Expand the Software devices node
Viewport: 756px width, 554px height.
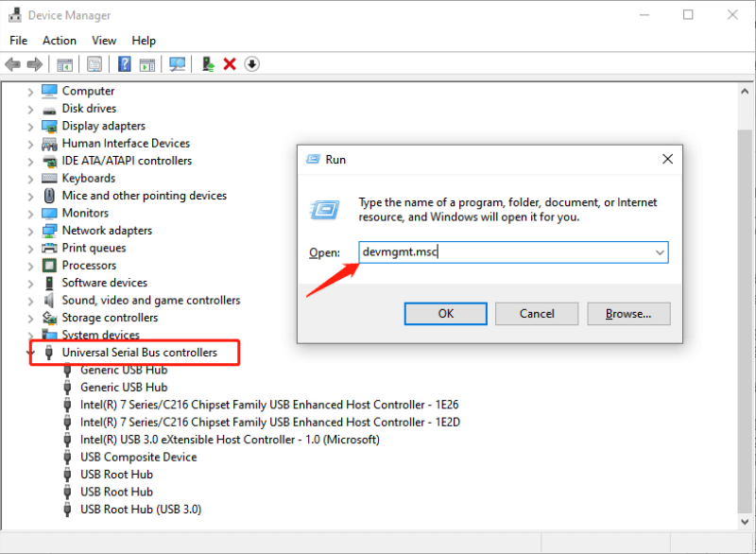click(30, 284)
